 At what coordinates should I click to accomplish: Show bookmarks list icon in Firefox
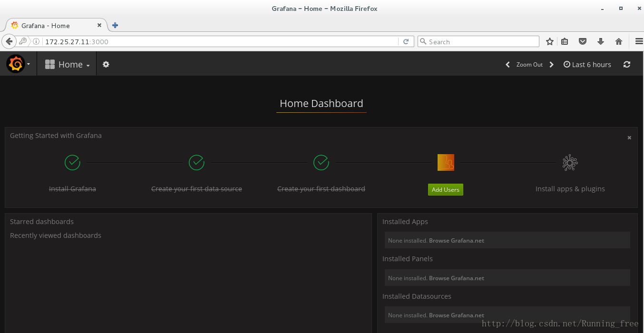point(565,41)
